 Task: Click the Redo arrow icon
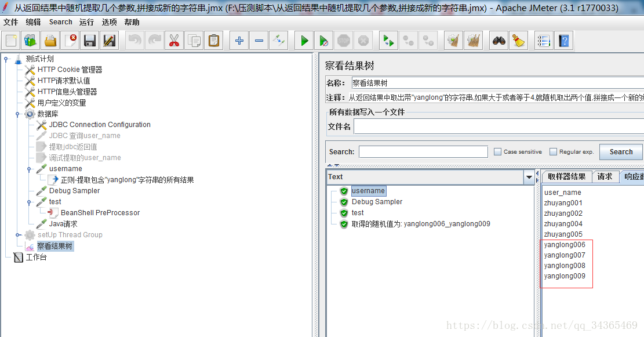[154, 41]
